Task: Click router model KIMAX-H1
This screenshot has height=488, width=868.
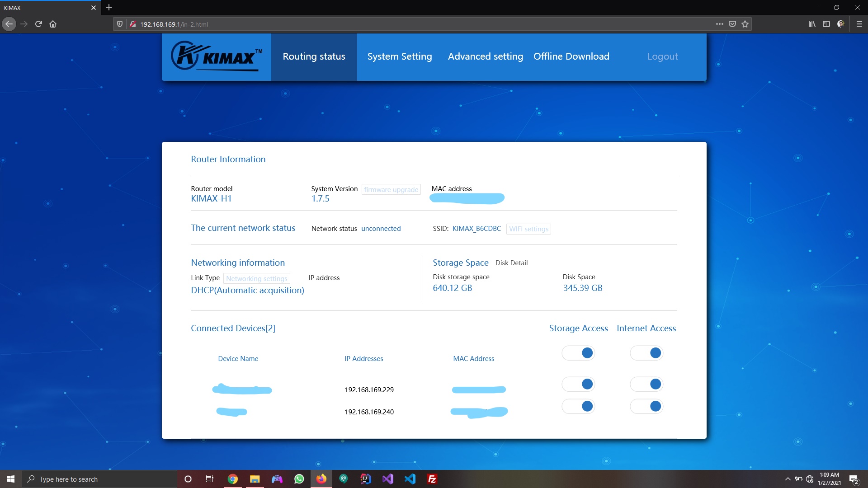Action: [x=211, y=199]
